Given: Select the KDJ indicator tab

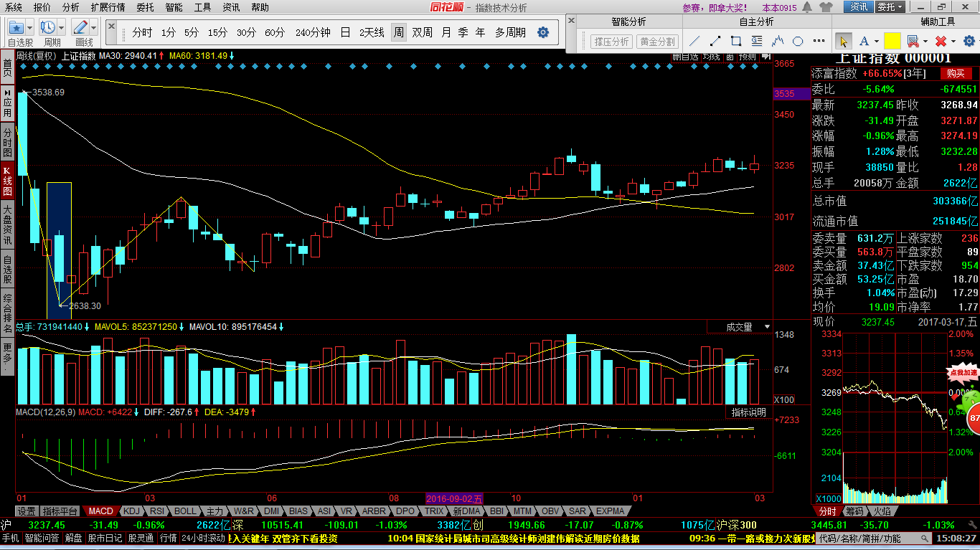Looking at the screenshot, I should point(131,511).
